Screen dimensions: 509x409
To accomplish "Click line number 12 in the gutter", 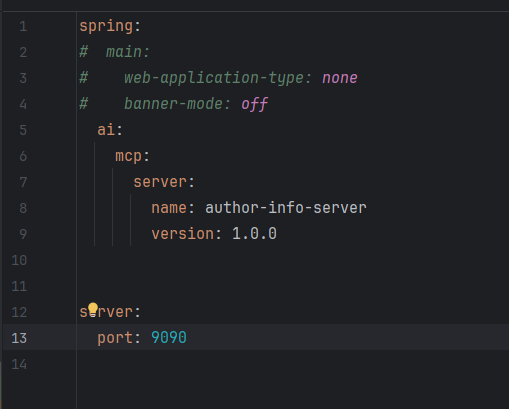I will click(x=19, y=312).
